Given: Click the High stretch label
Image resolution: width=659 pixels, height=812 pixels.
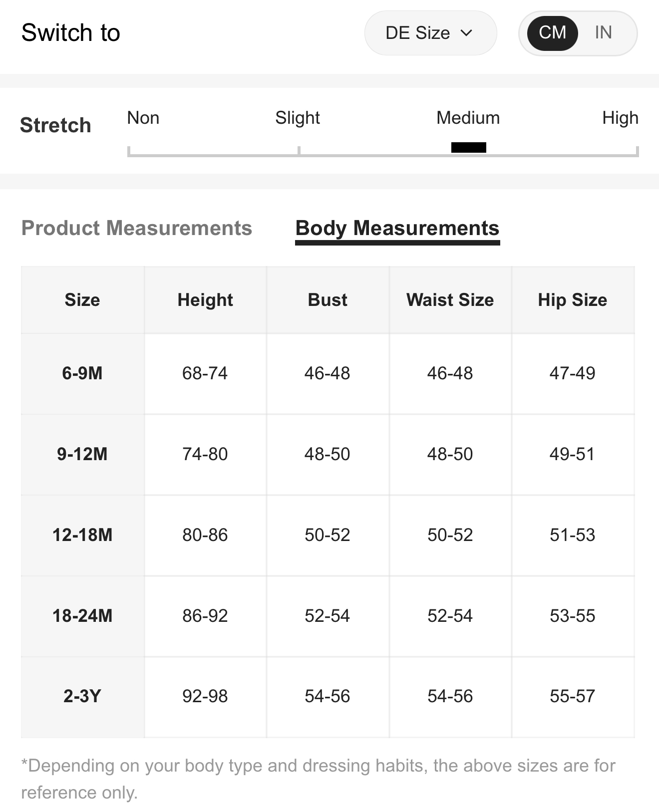Looking at the screenshot, I should point(620,118).
